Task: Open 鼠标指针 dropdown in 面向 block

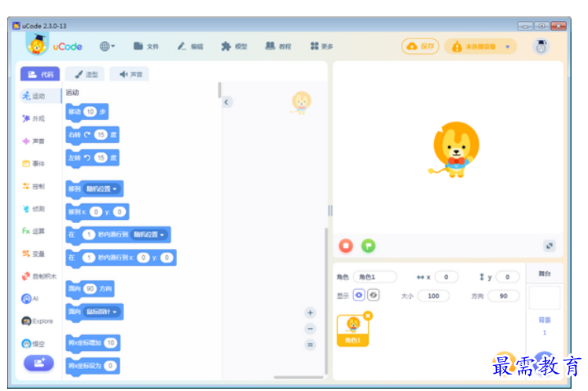Action: (x=102, y=312)
